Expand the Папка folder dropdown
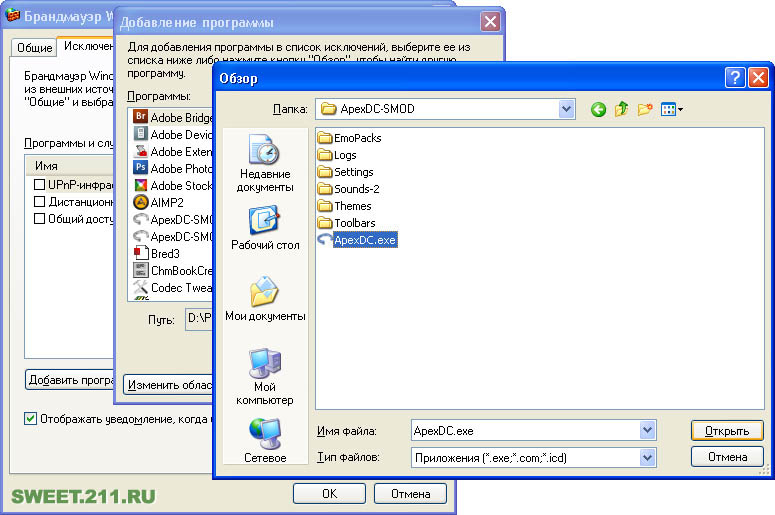This screenshot has height=515, width=775. [566, 109]
